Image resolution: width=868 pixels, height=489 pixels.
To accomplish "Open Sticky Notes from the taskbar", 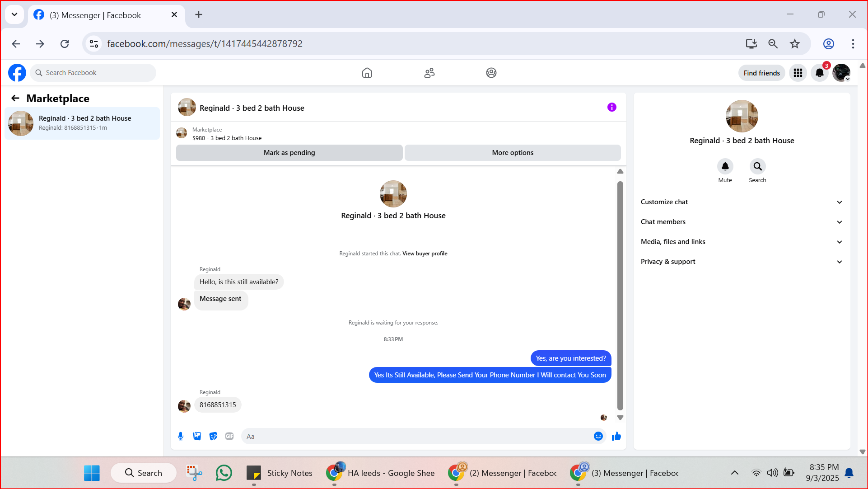I will click(x=279, y=473).
